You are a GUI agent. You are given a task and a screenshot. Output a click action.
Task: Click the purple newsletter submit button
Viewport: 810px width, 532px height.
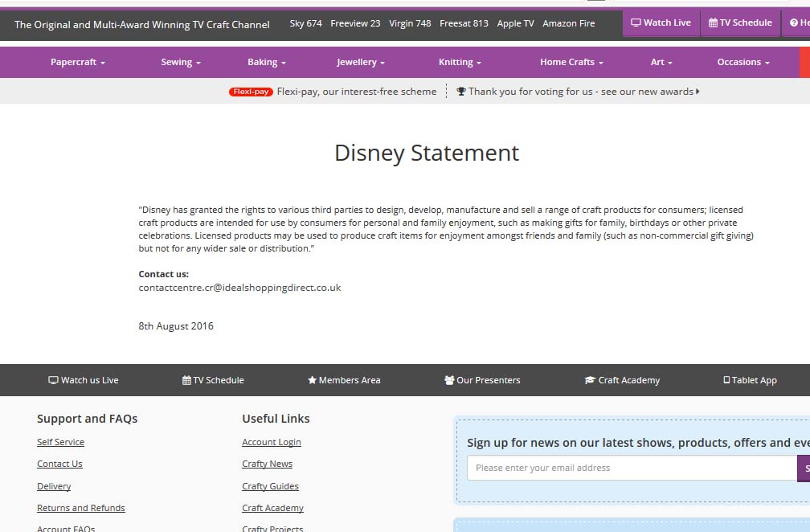804,468
